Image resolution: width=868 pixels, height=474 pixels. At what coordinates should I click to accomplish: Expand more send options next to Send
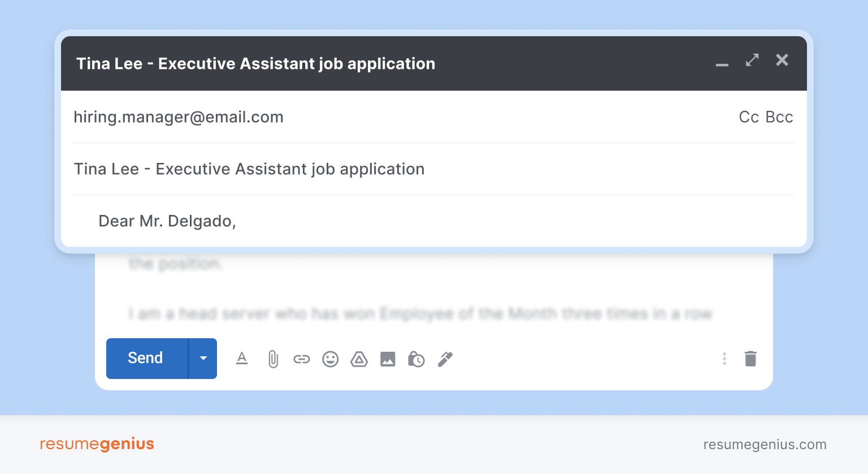point(203,359)
